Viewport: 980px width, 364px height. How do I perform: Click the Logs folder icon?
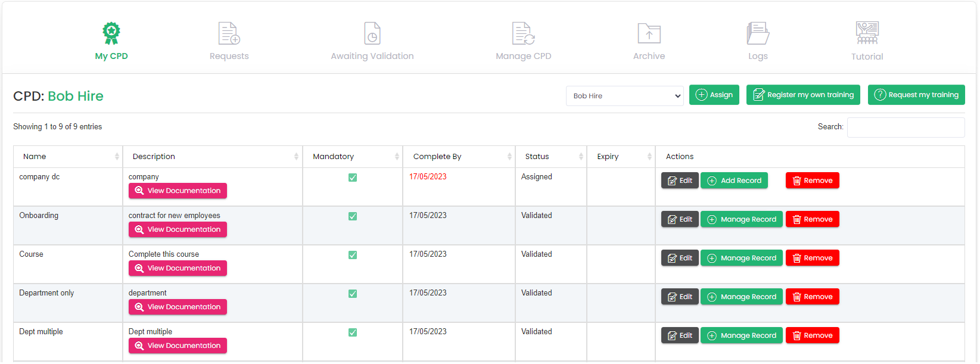(758, 33)
